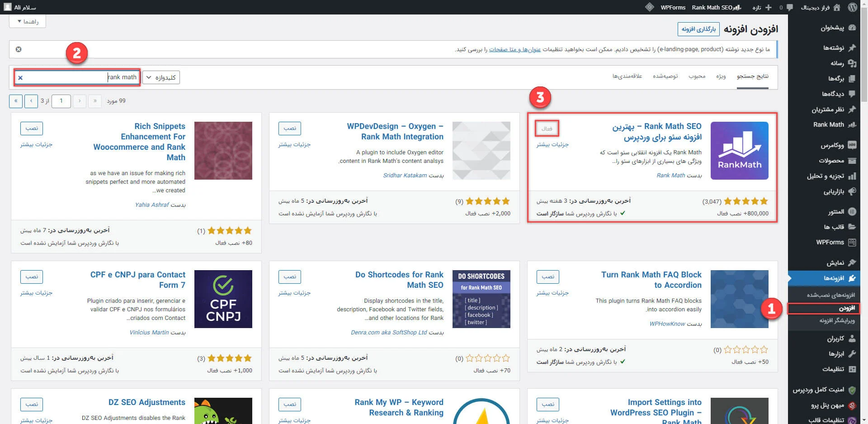The height and width of the screenshot is (424, 868).
Task: Switch to علاقه‌مندی‌ها favorites tab
Action: 627,76
